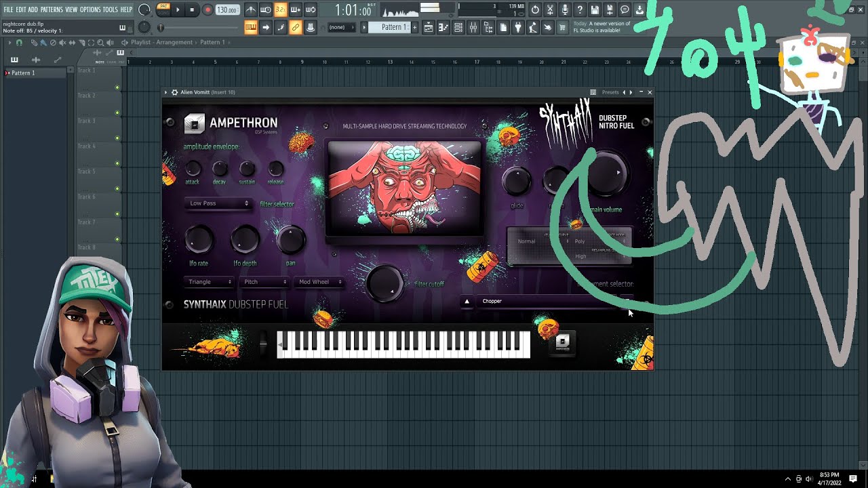Select Pattern 1 in the picker panel

tap(35, 73)
